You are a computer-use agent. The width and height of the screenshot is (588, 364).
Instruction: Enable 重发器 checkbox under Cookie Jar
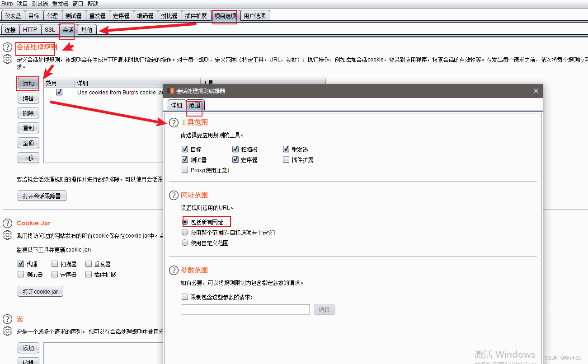coord(88,264)
